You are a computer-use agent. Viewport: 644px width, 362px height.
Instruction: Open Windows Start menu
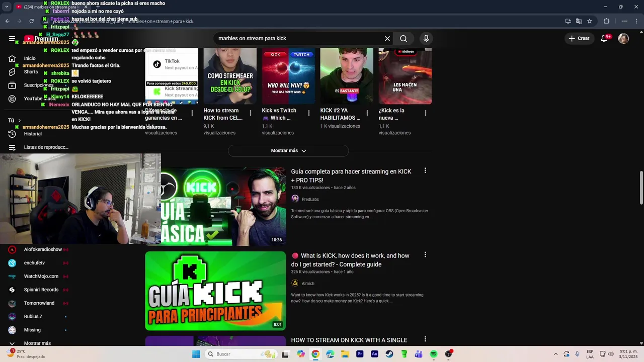[196, 354]
